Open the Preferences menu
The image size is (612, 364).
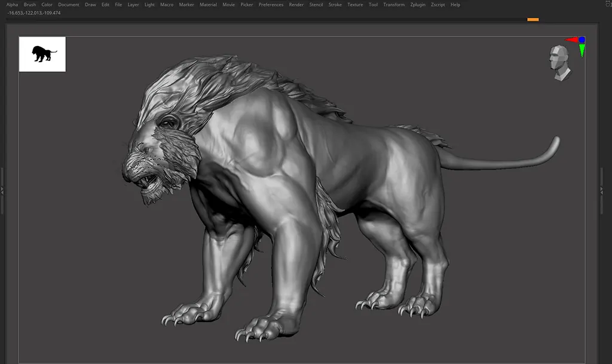pos(271,5)
